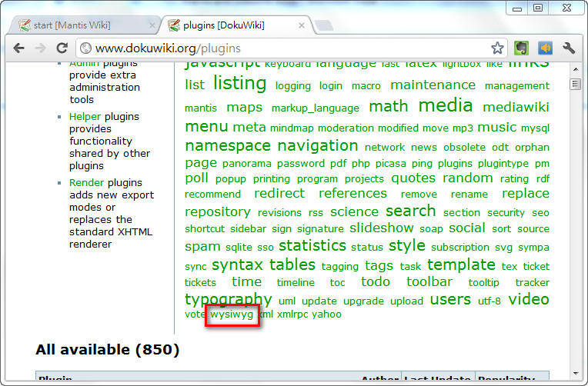588x386 pixels.
Task: Open the social tag
Action: point(467,228)
